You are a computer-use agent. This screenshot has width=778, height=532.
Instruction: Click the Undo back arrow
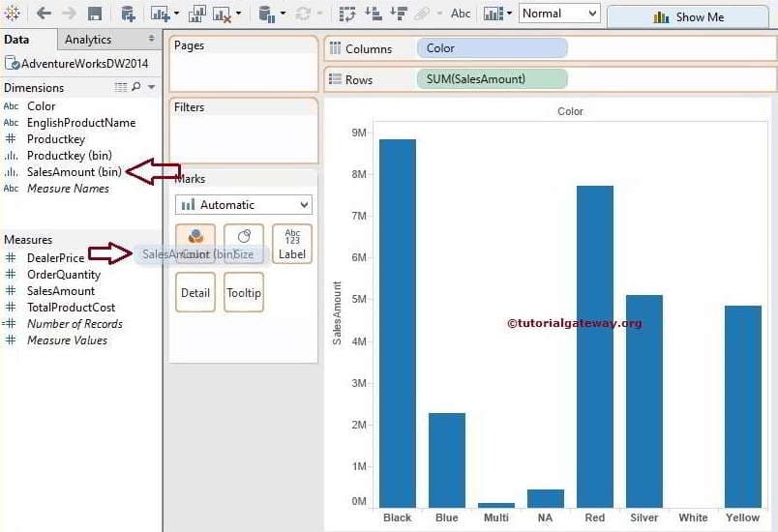(44, 14)
